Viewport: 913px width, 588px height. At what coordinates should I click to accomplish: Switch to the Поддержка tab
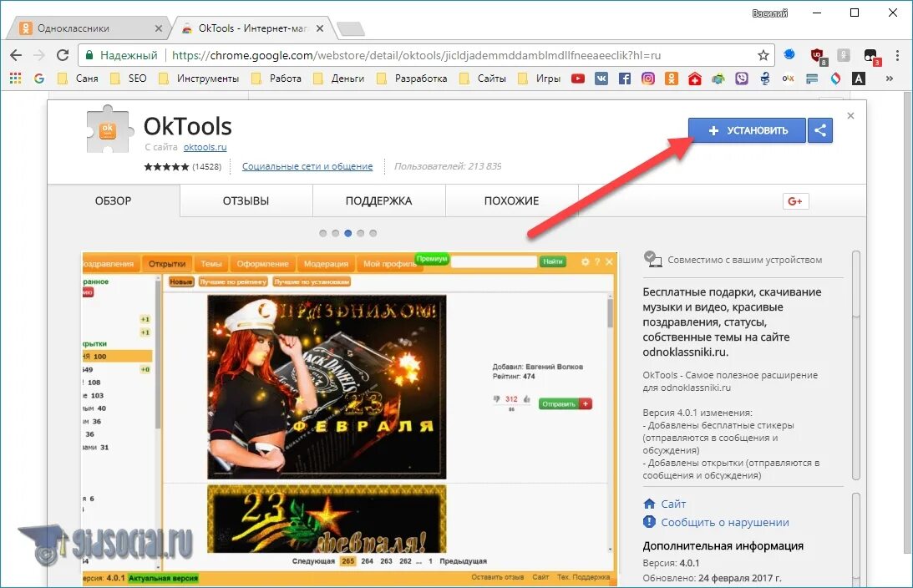point(378,200)
